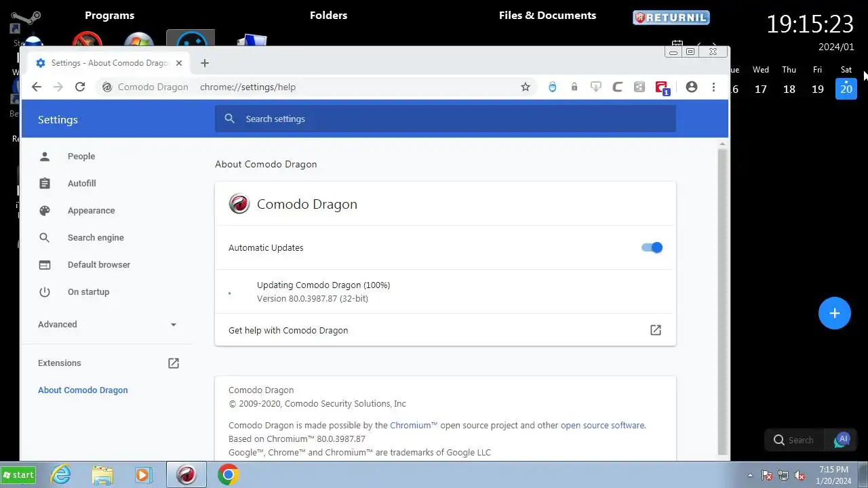This screenshot has width=868, height=488.
Task: Click the Comodo Dragon site info icon
Action: (x=106, y=87)
